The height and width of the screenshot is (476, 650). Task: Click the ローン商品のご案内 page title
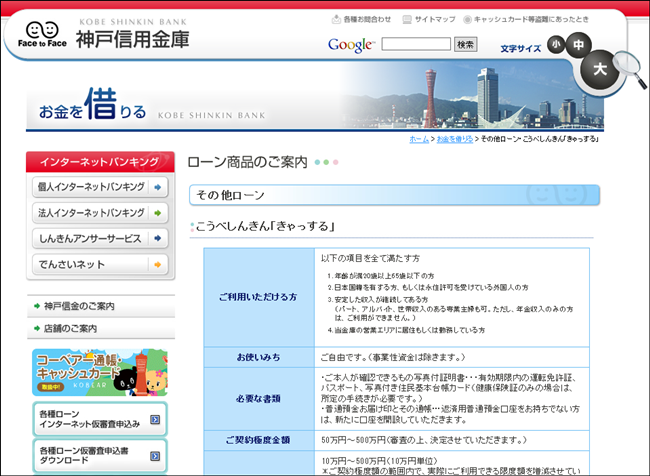pyautogui.click(x=247, y=162)
